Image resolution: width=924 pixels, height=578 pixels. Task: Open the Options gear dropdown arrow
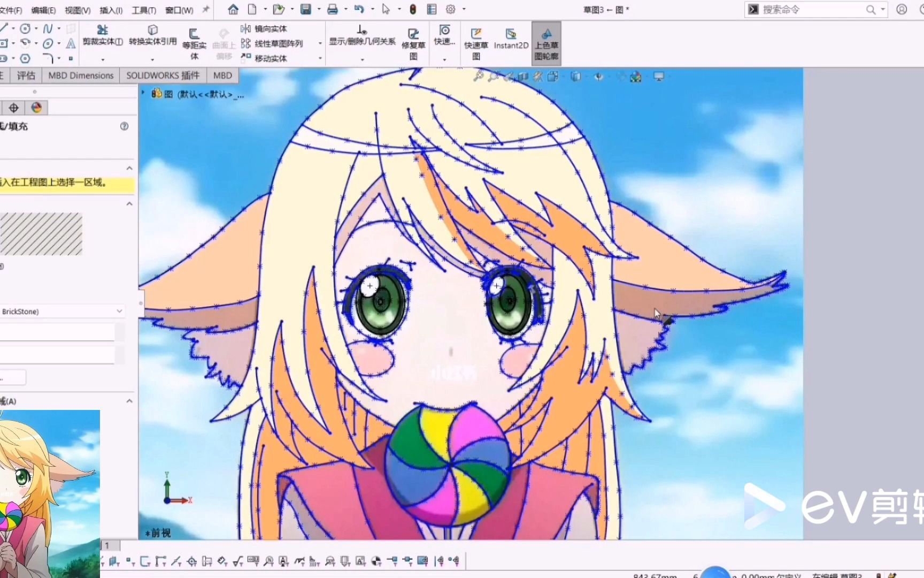click(464, 9)
